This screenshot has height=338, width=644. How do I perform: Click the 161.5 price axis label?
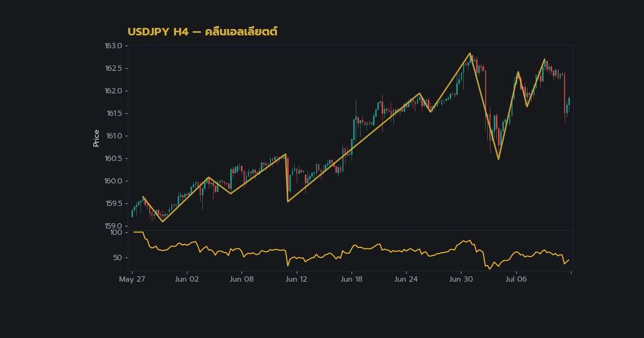click(x=114, y=113)
